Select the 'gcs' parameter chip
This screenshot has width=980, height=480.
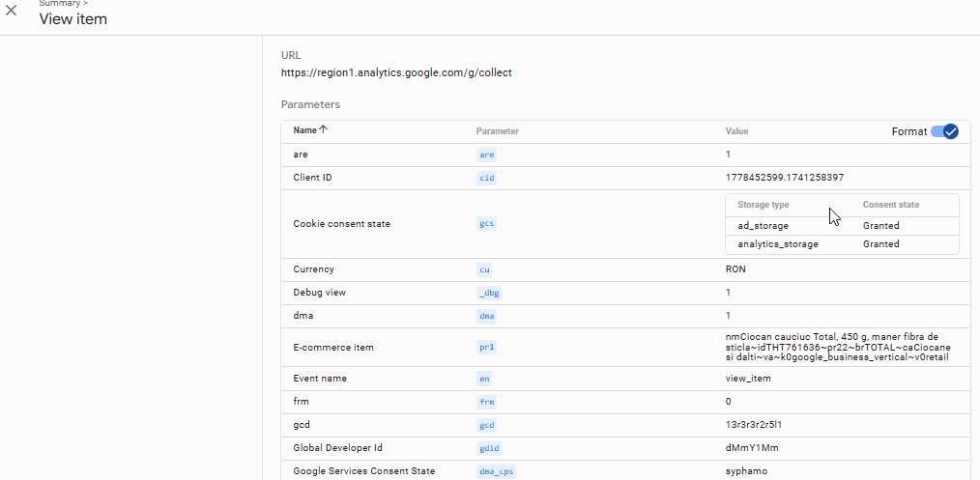tap(487, 224)
